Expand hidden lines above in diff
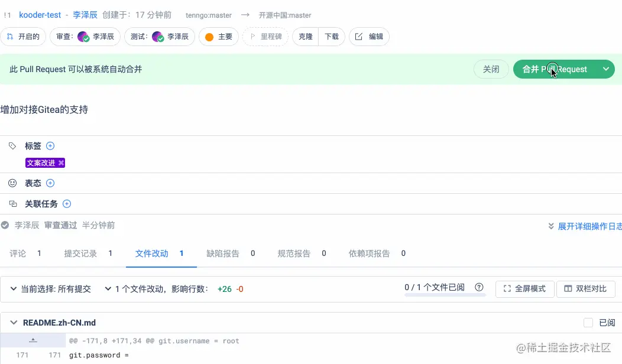The height and width of the screenshot is (364, 622). [33, 340]
